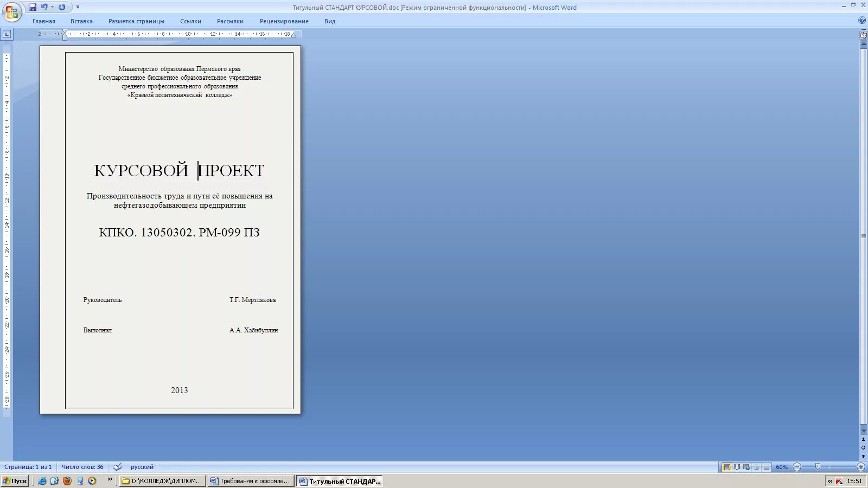The height and width of the screenshot is (488, 868).
Task: Click the КПКО. 13050302. РМ-099 ПЗ line
Action: click(179, 233)
